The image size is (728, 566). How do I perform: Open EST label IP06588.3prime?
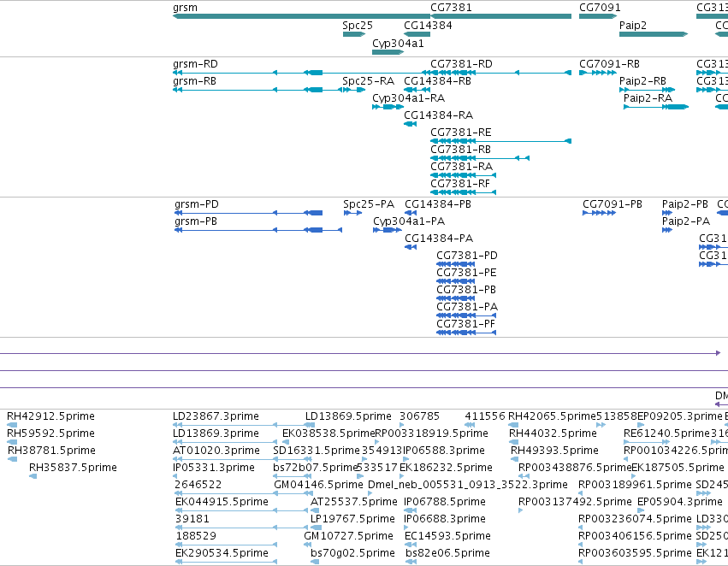click(444, 451)
